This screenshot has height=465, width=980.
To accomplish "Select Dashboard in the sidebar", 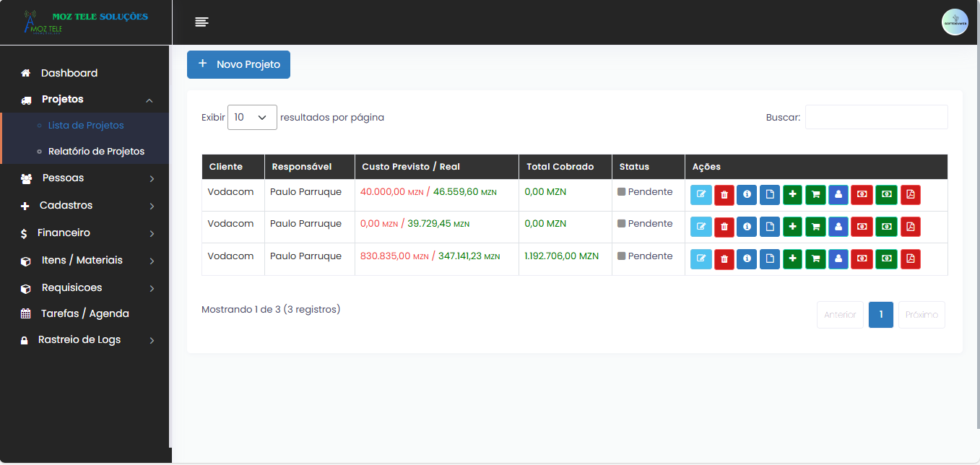I will pos(69,72).
